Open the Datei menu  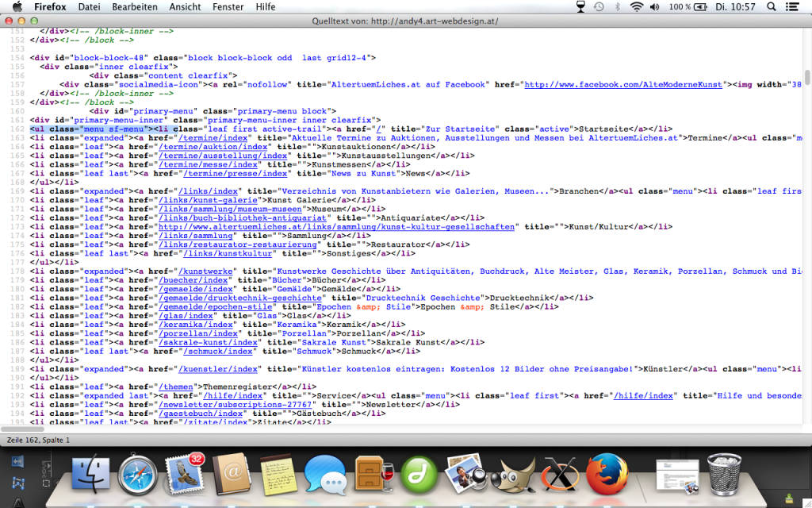point(90,7)
